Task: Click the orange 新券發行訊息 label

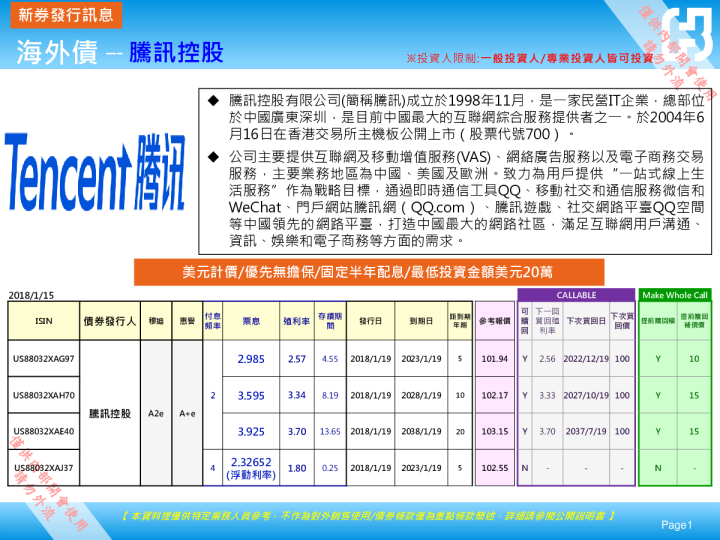Action: coord(66,15)
